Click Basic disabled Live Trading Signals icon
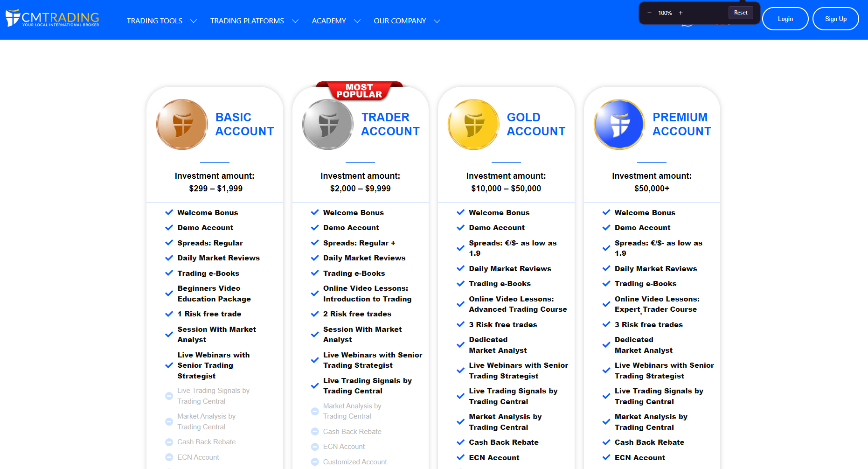The width and height of the screenshot is (868, 469). pos(169,396)
